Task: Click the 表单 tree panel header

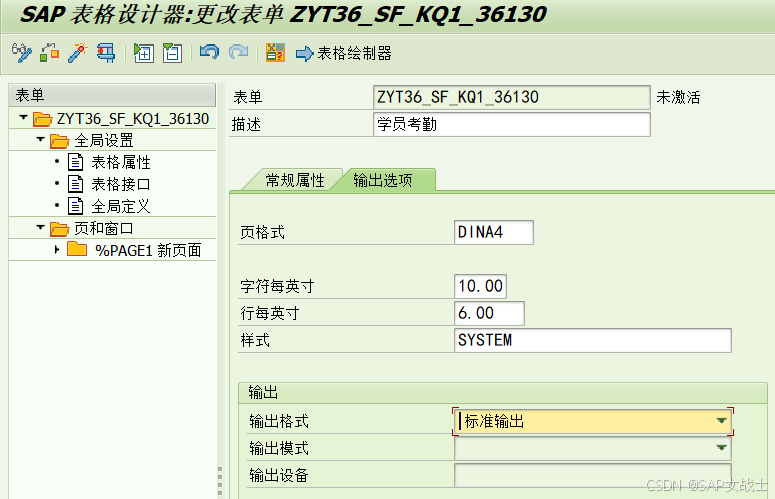Action: click(x=112, y=95)
